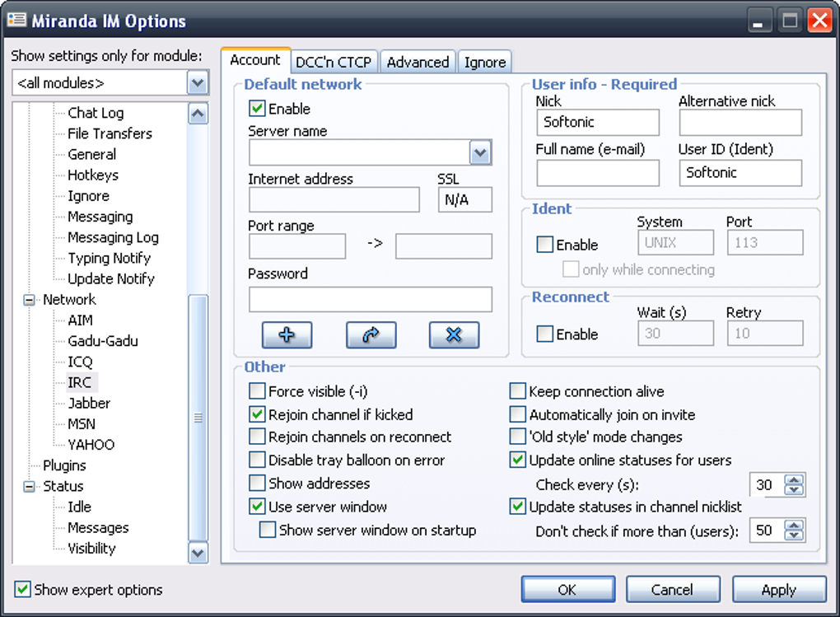Screen dimensions: 840x617
Task: Select IRC in the tree
Action: [x=79, y=382]
